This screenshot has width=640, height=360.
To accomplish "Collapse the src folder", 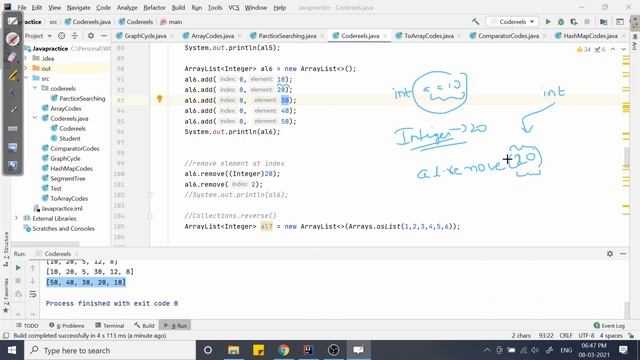I will (x=26, y=78).
